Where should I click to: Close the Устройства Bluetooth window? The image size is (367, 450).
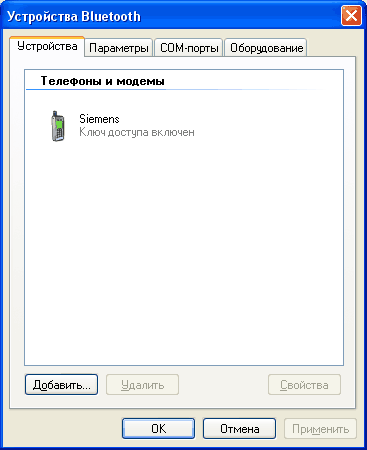pos(351,16)
